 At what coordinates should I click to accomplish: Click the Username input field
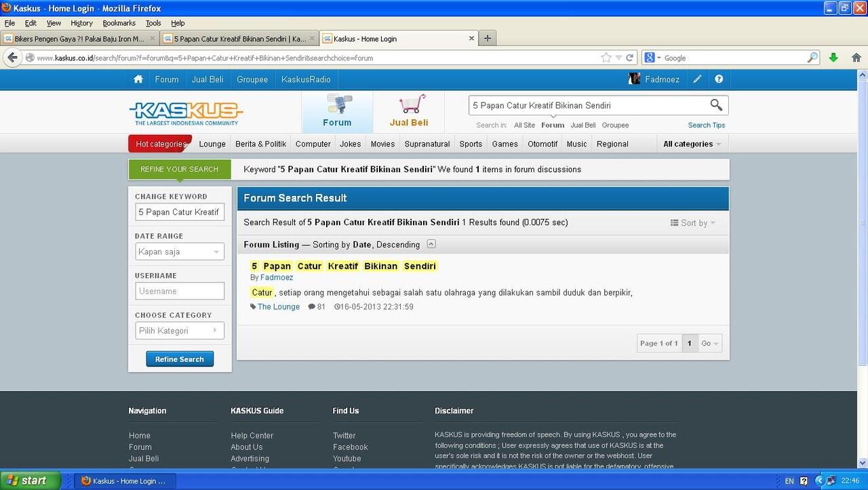(x=180, y=291)
